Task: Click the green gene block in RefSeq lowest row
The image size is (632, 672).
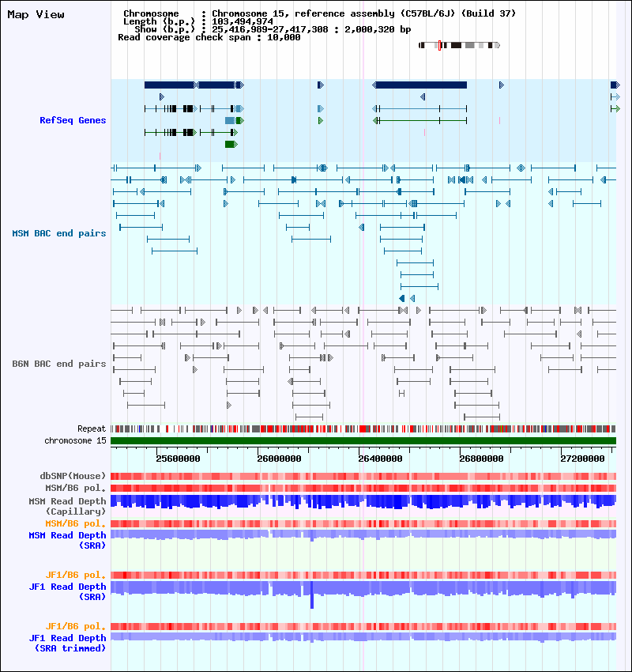Action: 231,145
